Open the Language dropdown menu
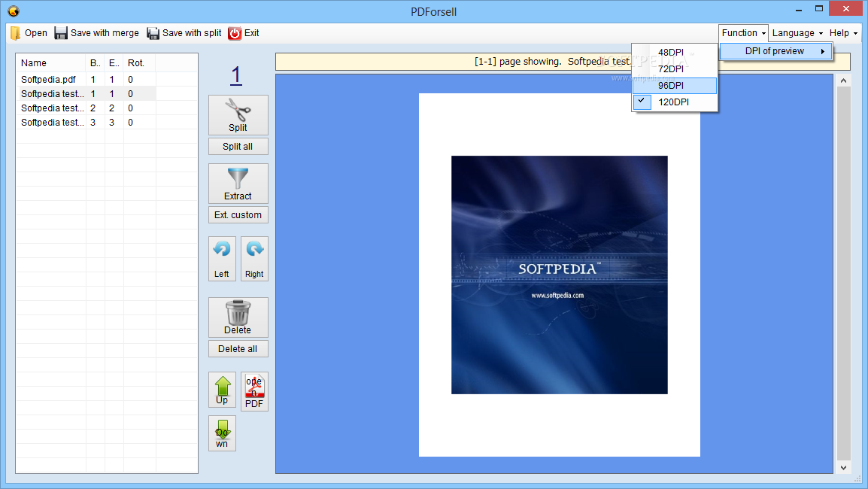 pos(797,33)
